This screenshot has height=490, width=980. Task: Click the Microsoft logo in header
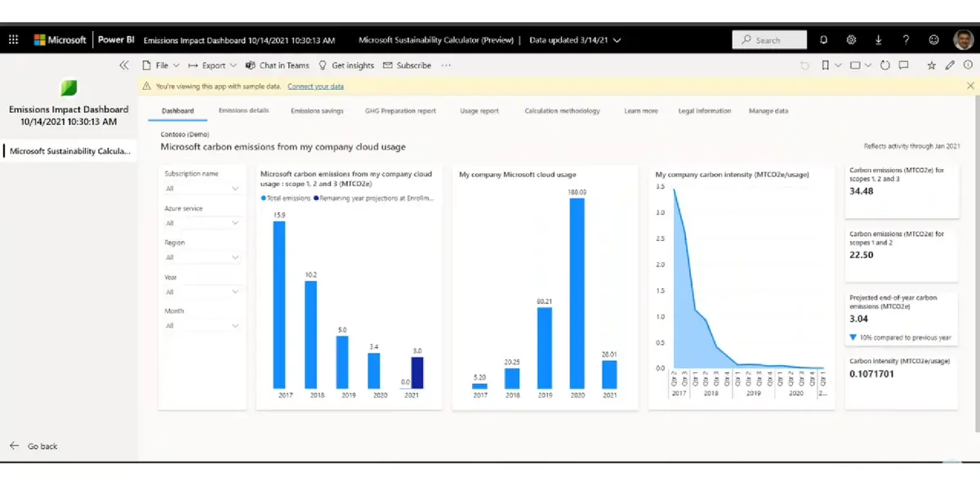pyautogui.click(x=60, y=39)
